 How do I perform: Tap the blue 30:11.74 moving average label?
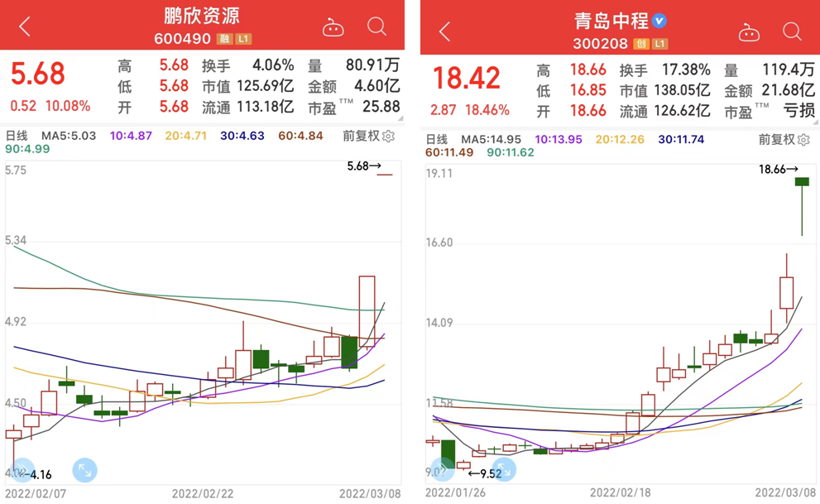[x=681, y=140]
